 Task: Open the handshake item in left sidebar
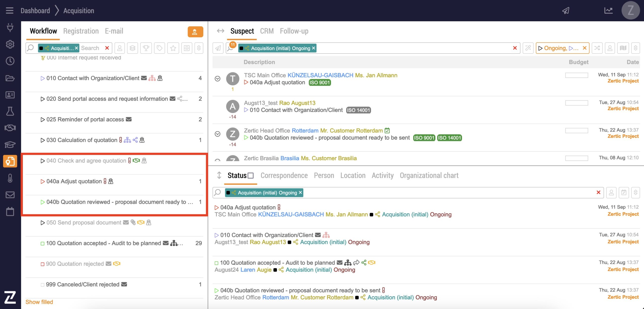[x=10, y=128]
